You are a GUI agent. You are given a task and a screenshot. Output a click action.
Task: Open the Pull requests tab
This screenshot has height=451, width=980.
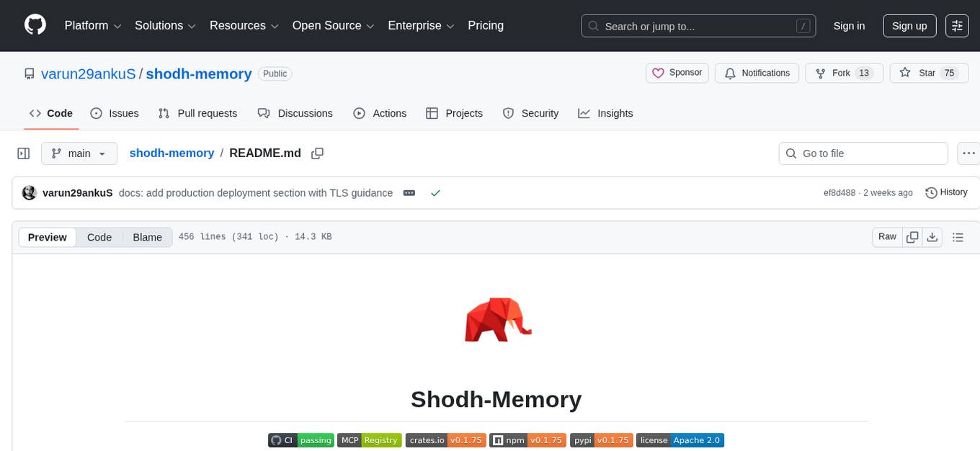[x=198, y=113]
